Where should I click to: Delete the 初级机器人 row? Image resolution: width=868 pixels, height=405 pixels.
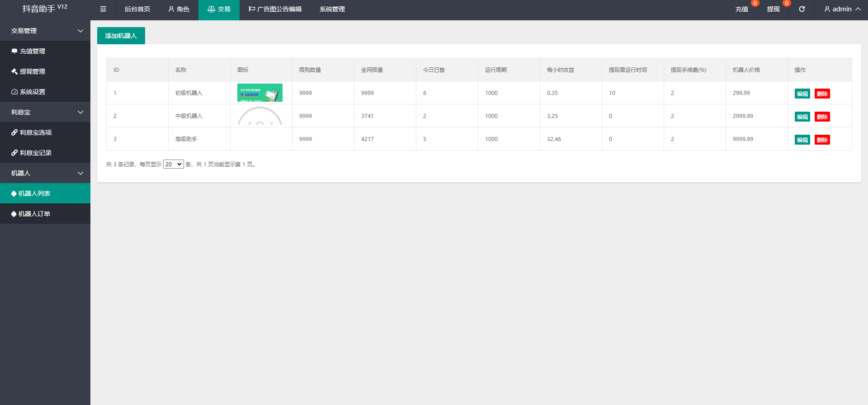pyautogui.click(x=822, y=94)
